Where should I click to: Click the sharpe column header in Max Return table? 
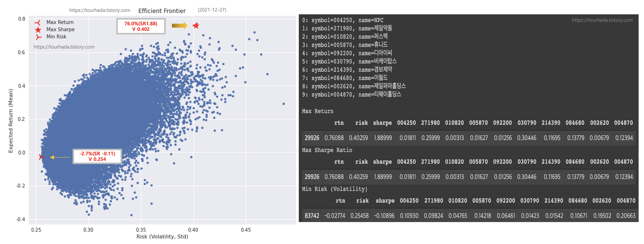[x=382, y=123]
